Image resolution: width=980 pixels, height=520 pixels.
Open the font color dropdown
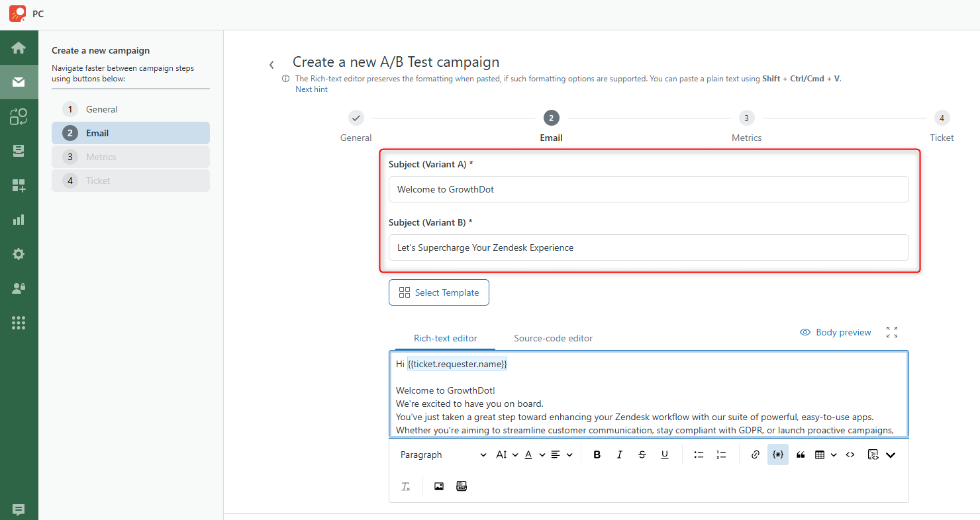pos(534,455)
